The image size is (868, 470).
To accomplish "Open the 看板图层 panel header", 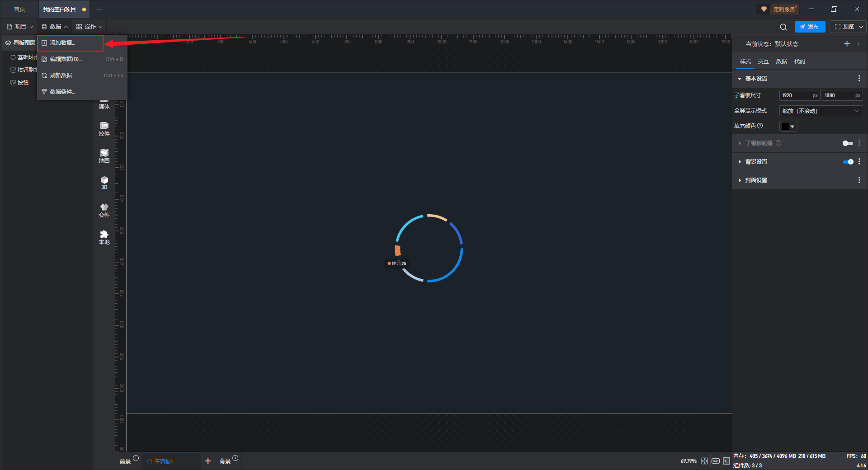I will pyautogui.click(x=20, y=43).
